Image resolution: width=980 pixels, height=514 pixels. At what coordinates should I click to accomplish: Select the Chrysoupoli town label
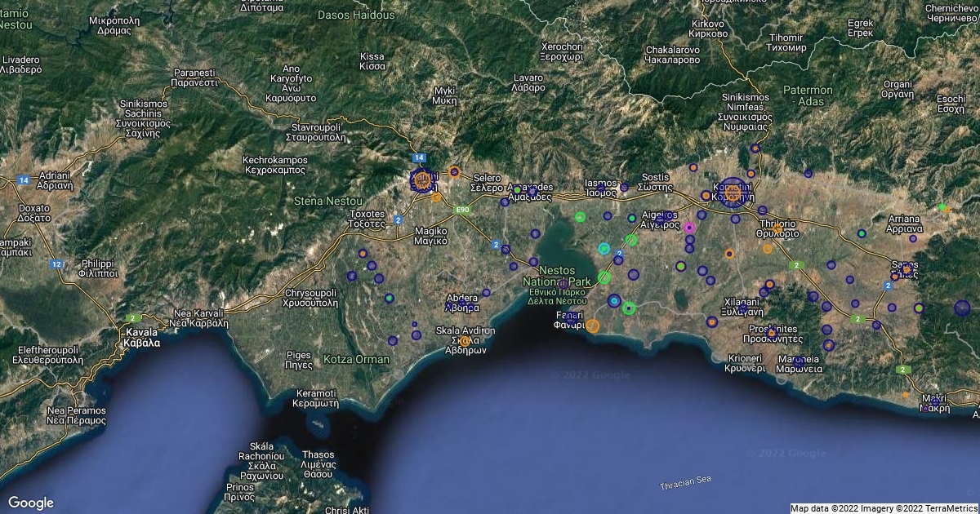pos(311,297)
